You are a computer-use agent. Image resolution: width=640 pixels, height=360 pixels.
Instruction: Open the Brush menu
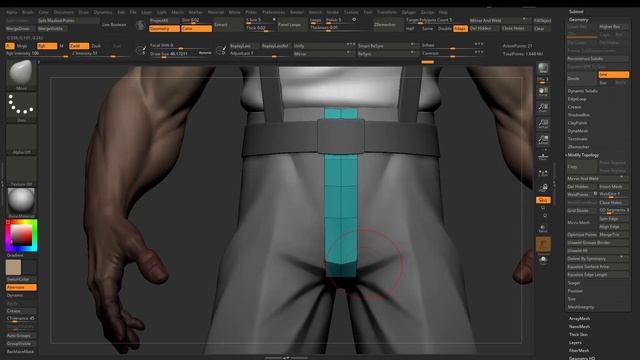(28, 12)
